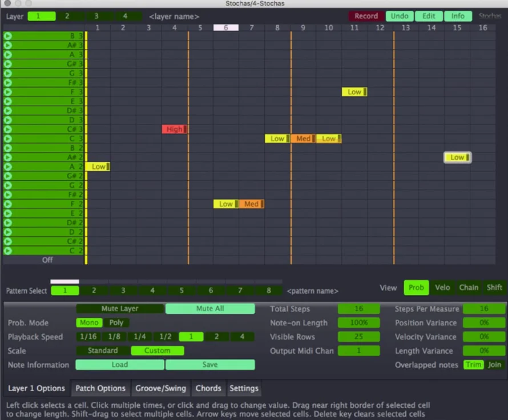Open the Total Steps value field
This screenshot has width=508, height=420.
tap(358, 309)
